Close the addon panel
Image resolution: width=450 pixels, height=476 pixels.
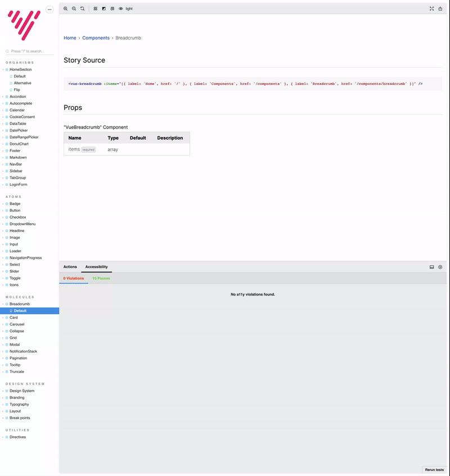(440, 267)
